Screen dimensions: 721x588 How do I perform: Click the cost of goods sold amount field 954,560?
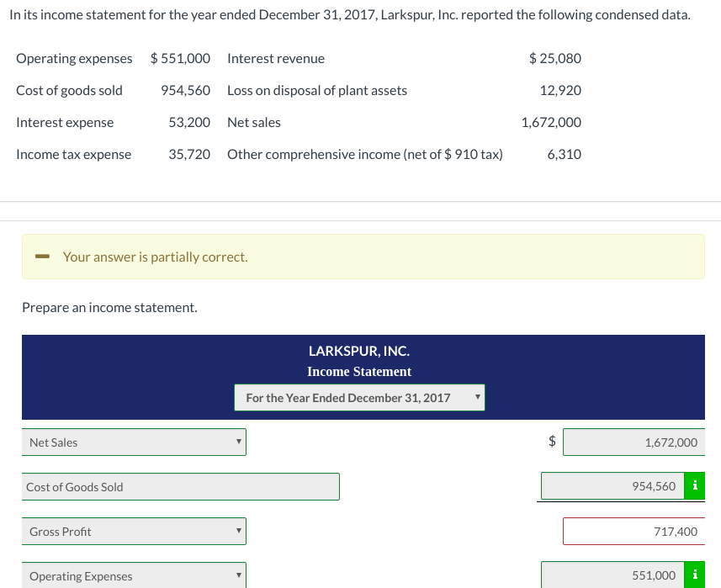612,485
